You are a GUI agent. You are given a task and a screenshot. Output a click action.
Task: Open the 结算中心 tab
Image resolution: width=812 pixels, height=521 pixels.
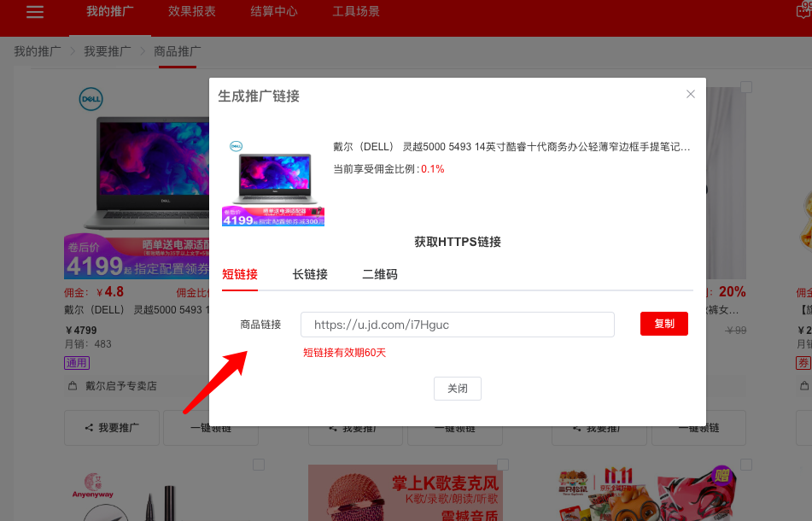click(x=274, y=11)
